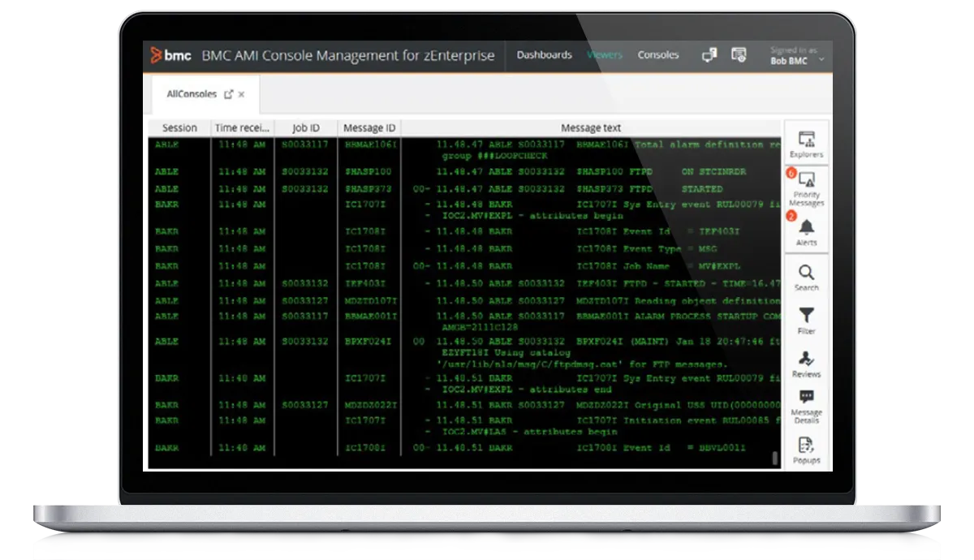This screenshot has width=974, height=560.
Task: Click Job ID S0033127 in MDZTD107I row
Action: point(305,301)
